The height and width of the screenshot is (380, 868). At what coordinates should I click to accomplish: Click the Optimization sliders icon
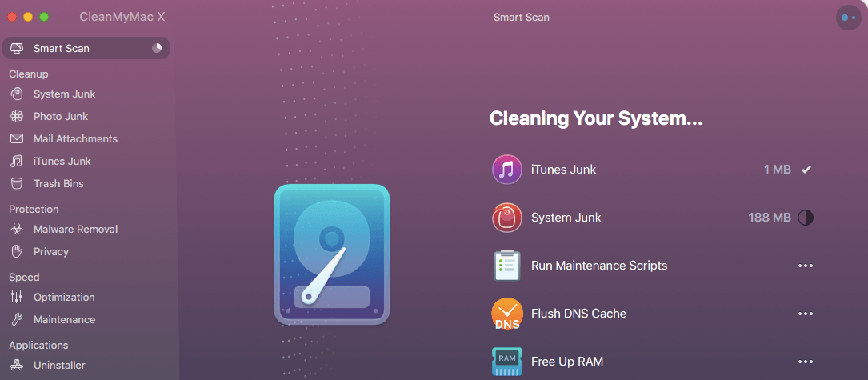(x=17, y=297)
